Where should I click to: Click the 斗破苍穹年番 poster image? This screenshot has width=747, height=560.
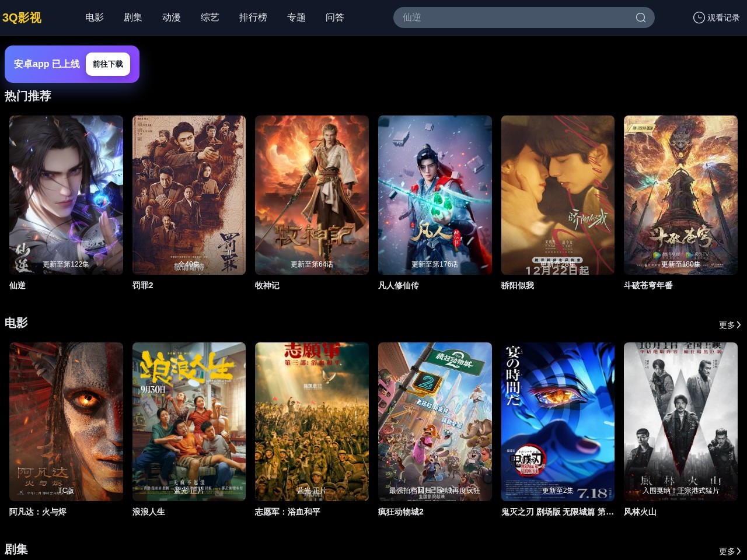680,195
